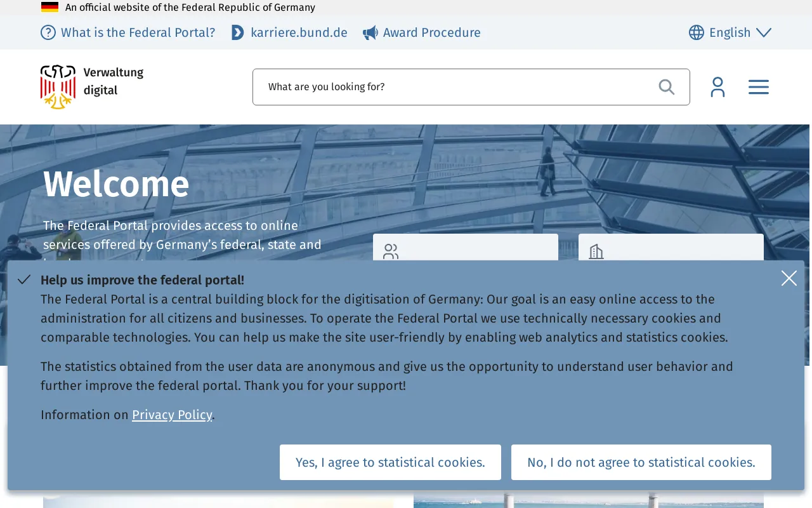Open the Privacy Policy link
This screenshot has width=812, height=508.
[x=172, y=415]
